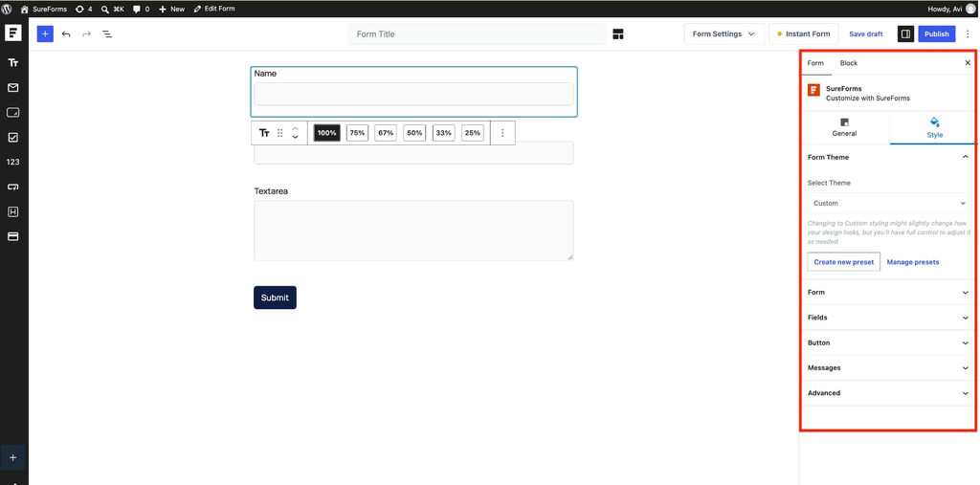Viewport: 980px width, 485px height.
Task: Open the updates counter showing 4
Action: pyautogui.click(x=84, y=9)
